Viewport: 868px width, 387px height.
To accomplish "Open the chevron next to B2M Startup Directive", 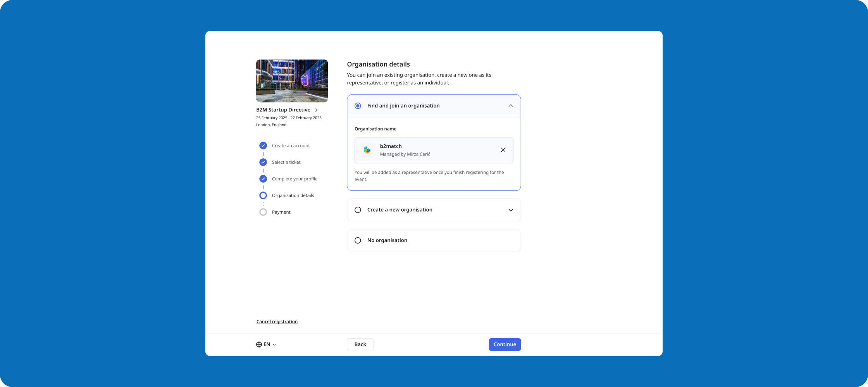I will (317, 110).
